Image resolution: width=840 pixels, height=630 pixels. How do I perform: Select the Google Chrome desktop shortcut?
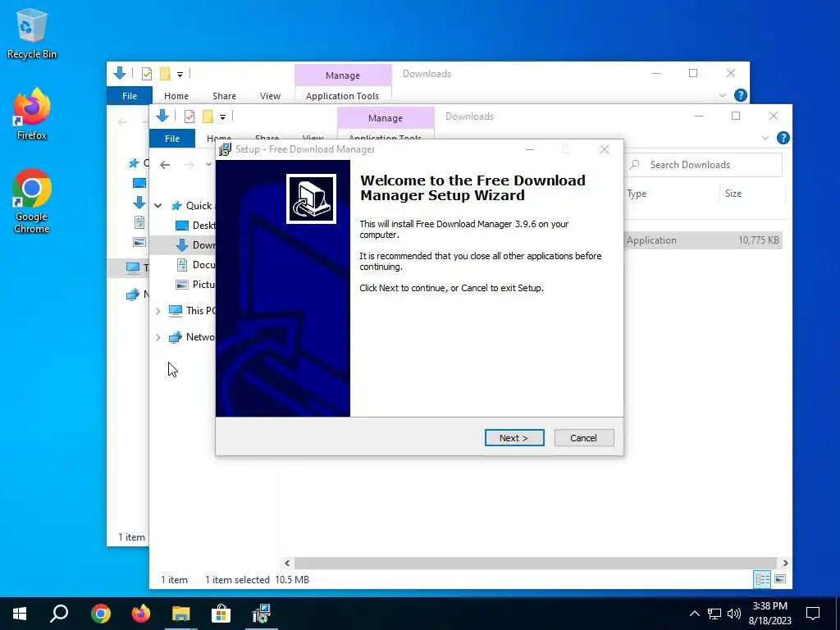tap(31, 202)
